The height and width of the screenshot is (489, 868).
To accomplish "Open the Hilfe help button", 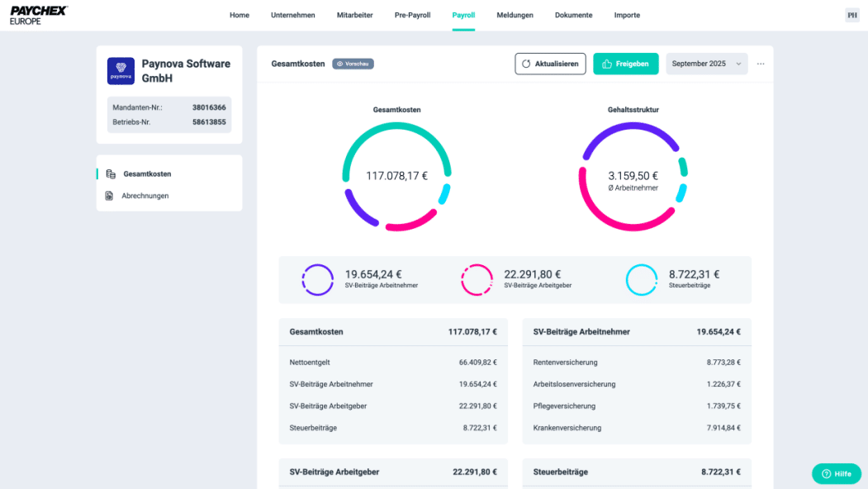I will (837, 474).
